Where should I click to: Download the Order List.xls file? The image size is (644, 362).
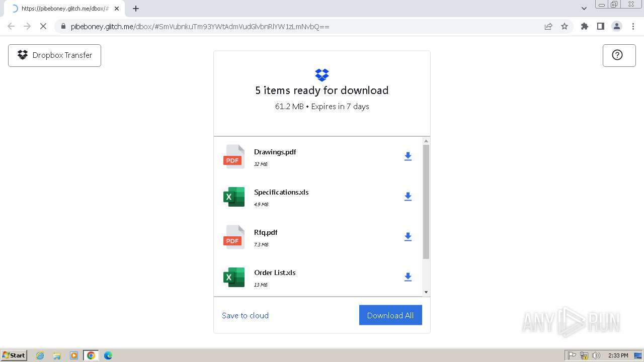(408, 277)
